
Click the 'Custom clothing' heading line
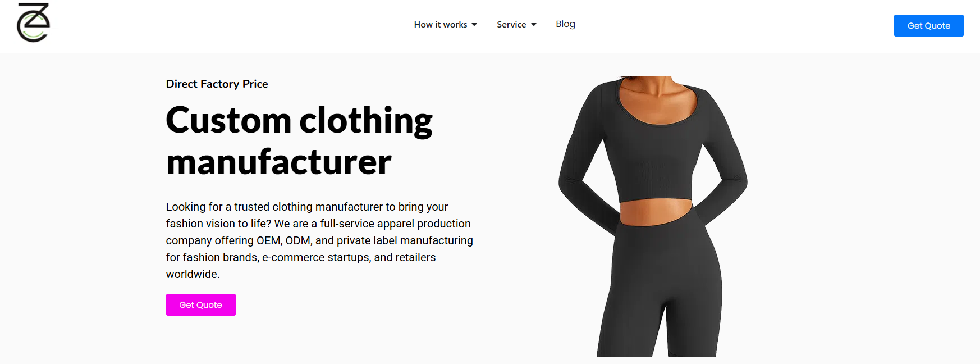pos(299,121)
